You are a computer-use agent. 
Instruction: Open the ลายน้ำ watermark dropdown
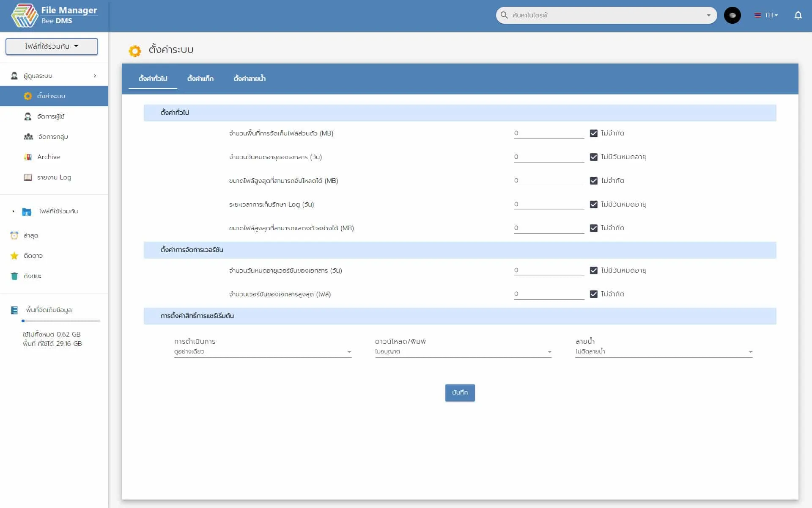coord(664,351)
